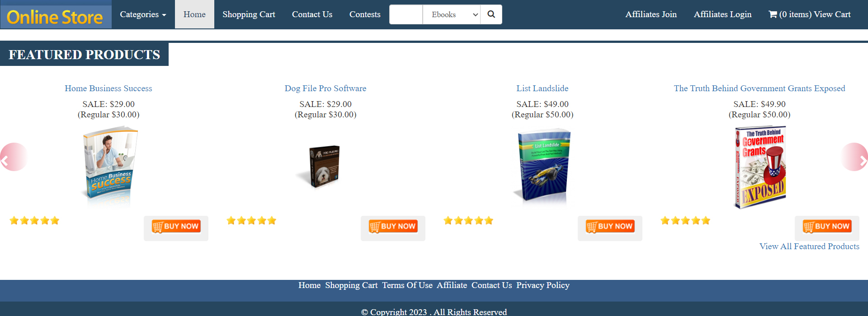
Task: Open the Ebooks search category dropdown
Action: (x=452, y=14)
